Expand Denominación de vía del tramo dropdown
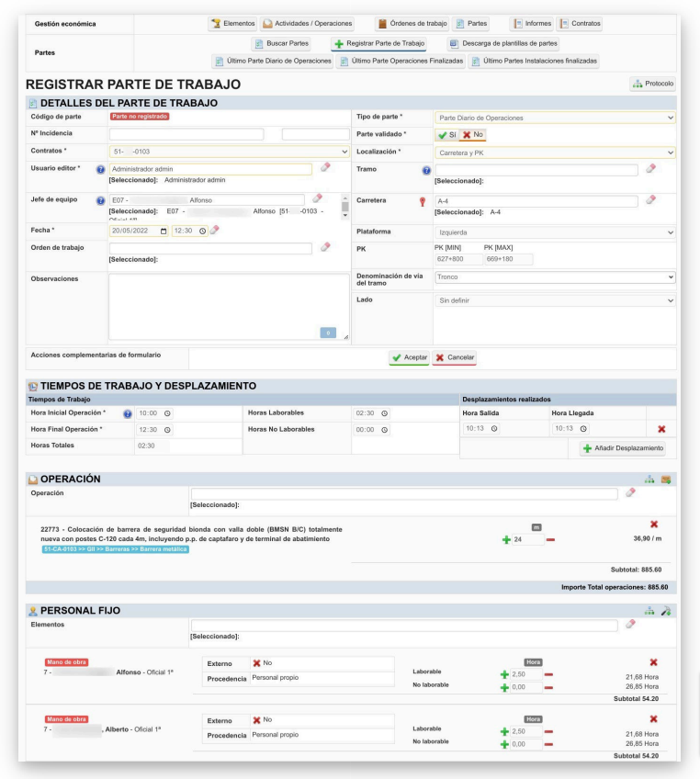 click(x=555, y=277)
